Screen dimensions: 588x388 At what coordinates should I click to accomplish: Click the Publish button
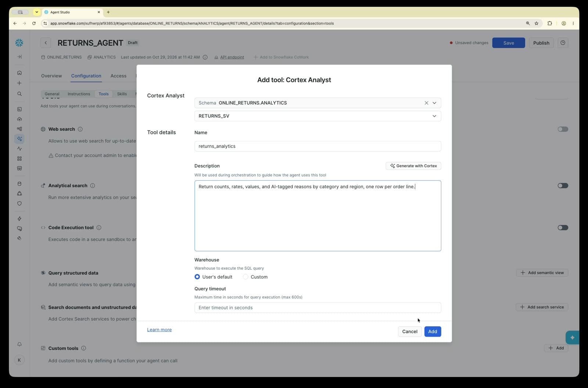click(x=541, y=43)
